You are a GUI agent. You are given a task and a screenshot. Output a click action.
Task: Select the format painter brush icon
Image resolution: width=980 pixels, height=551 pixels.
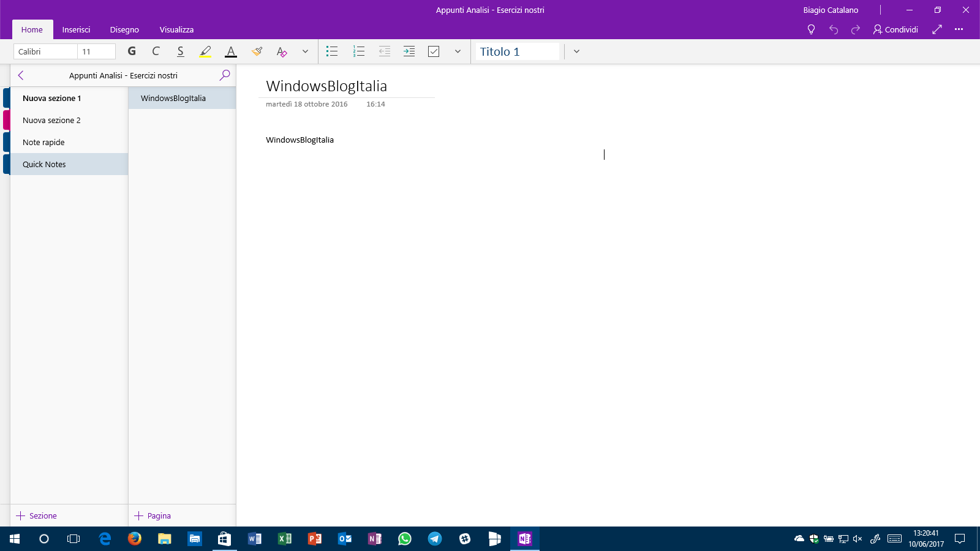click(257, 51)
